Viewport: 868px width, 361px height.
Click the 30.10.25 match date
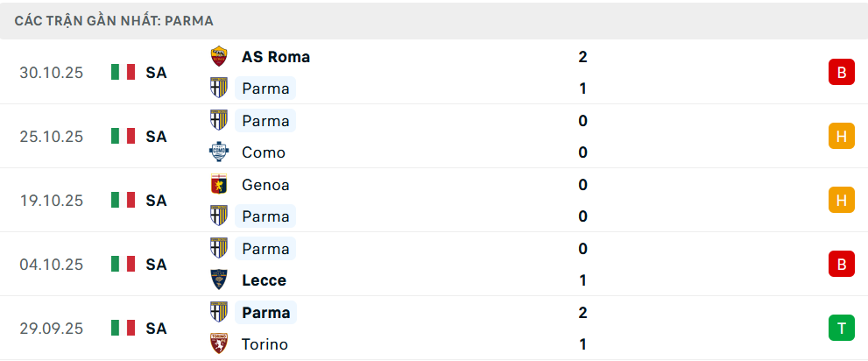52,73
